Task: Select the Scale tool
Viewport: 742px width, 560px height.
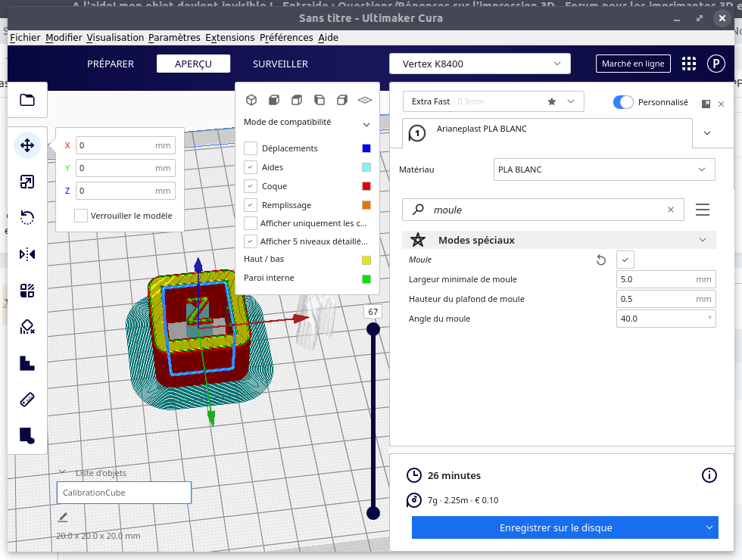Action: pos(27,182)
